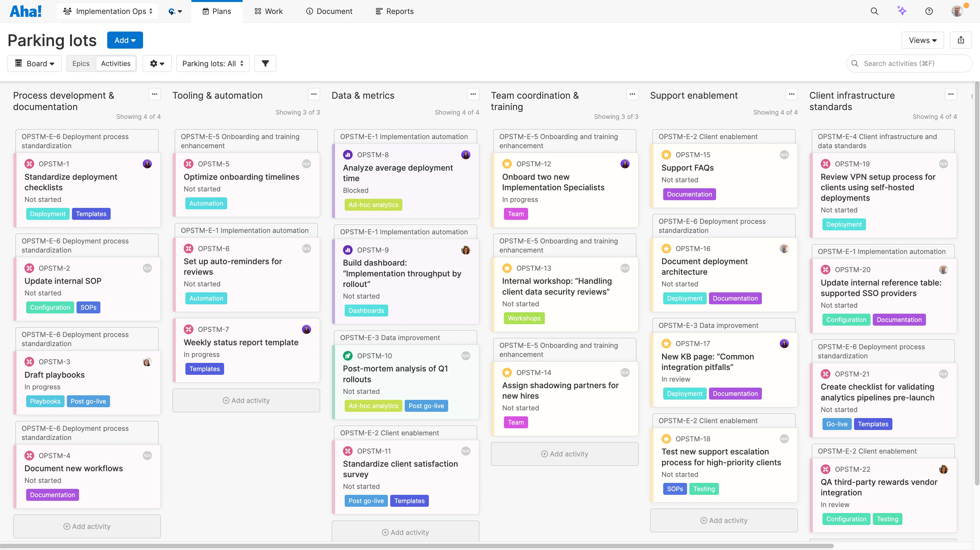Click the share/export icon next to Views

tap(961, 40)
